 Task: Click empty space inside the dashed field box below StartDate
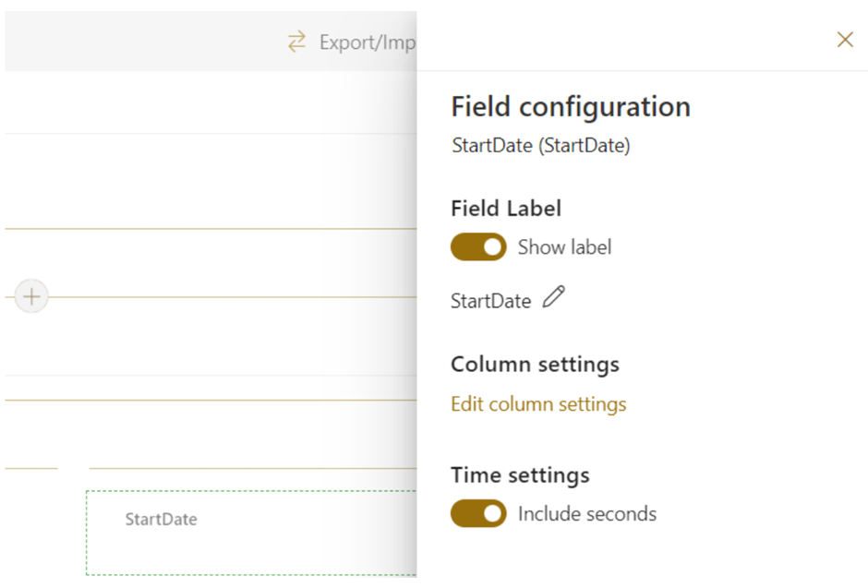click(x=249, y=554)
